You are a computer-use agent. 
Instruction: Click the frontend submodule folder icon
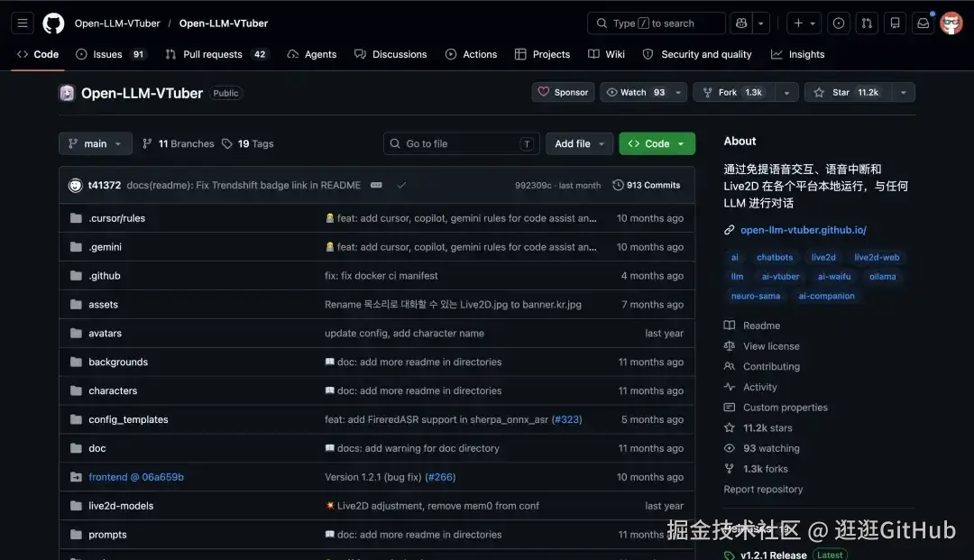76,477
